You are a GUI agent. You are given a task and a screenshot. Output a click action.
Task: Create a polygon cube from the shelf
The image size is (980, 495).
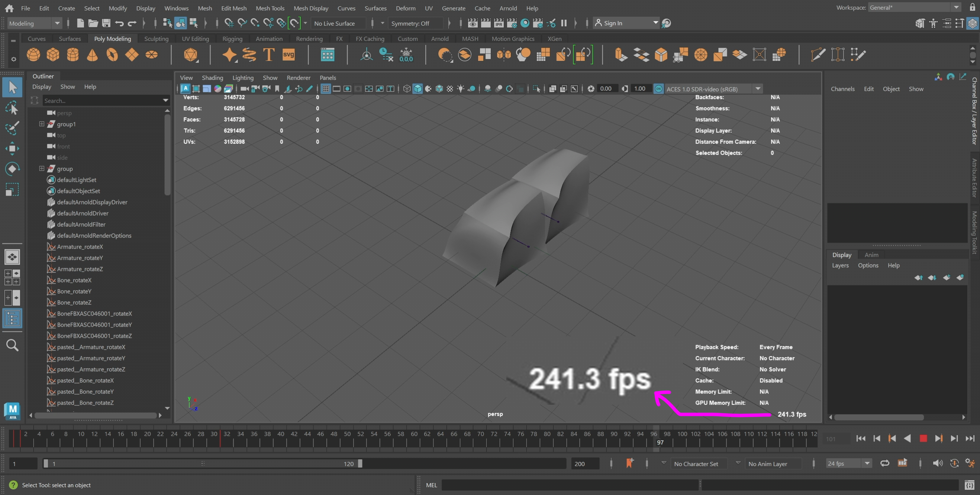[x=53, y=55]
